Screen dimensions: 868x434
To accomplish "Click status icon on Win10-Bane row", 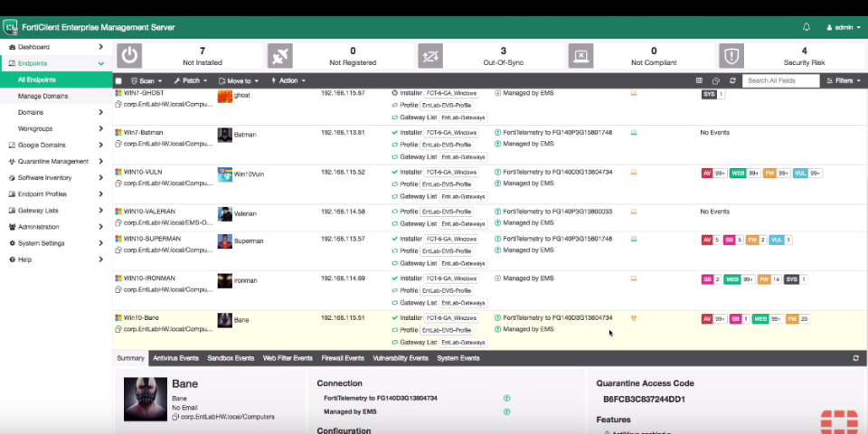I will [x=634, y=318].
